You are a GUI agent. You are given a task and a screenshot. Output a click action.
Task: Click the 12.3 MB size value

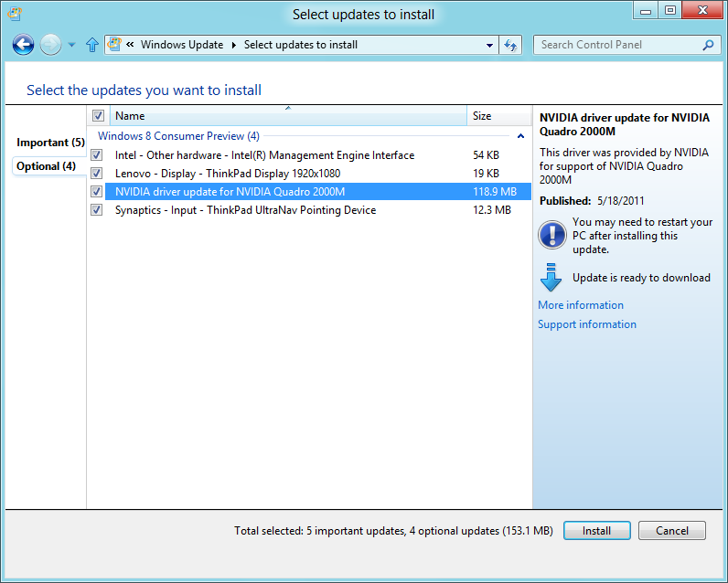pos(492,209)
